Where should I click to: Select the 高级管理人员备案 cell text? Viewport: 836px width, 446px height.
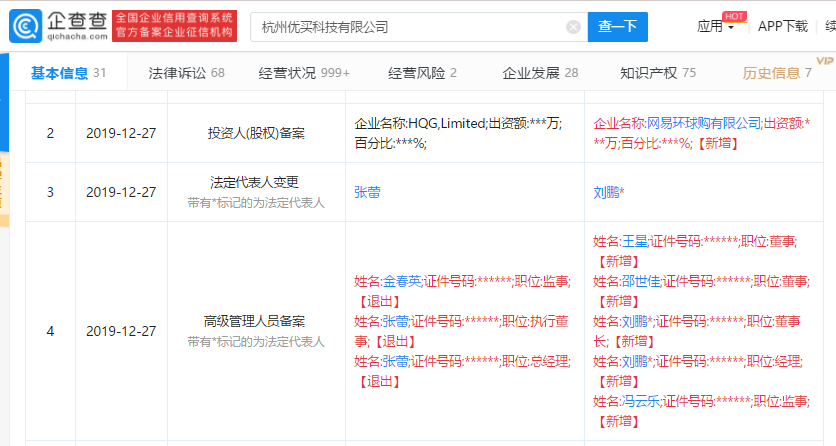pyautogui.click(x=255, y=321)
